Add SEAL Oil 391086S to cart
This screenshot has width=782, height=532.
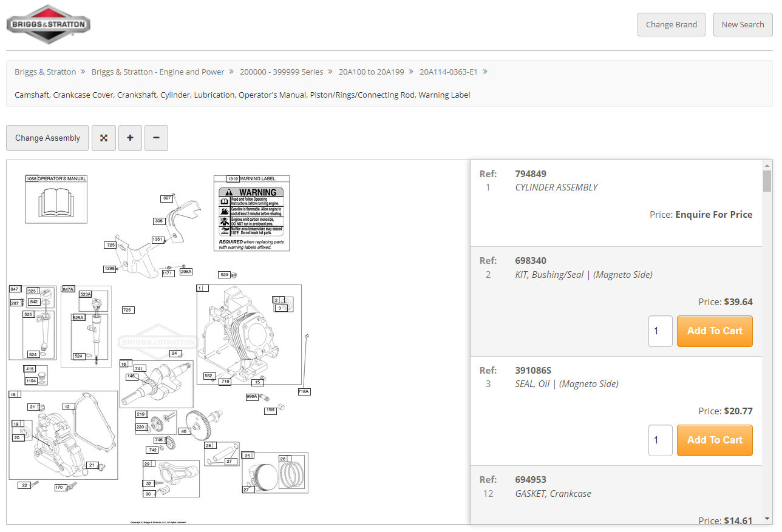715,440
